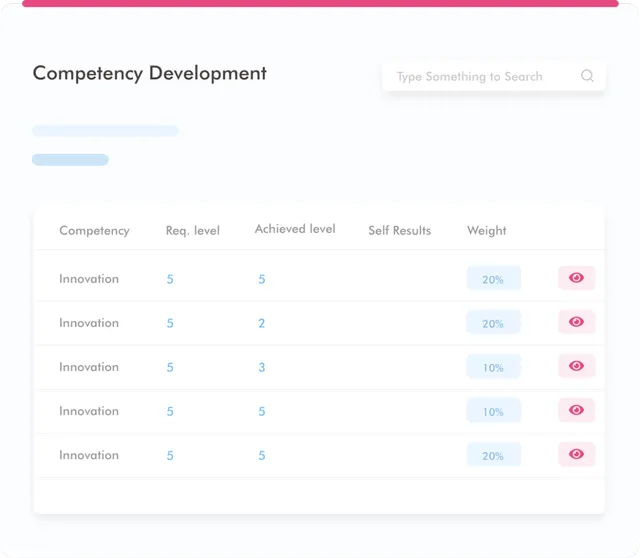This screenshot has width=640, height=558.
Task: Toggle eye icon in fourth Innovation row
Action: (x=576, y=410)
